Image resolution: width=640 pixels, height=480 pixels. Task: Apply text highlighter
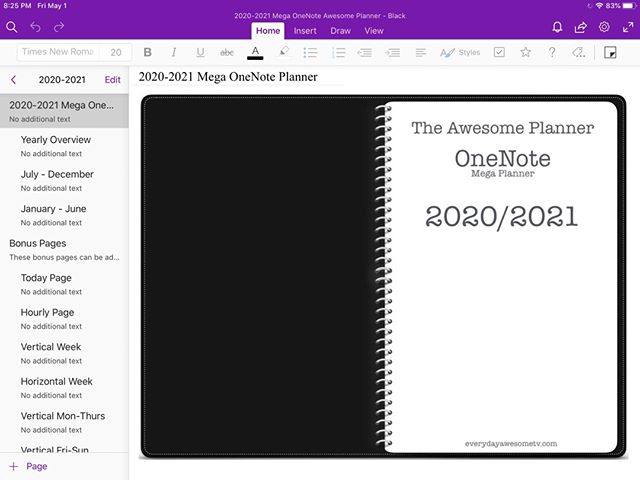(283, 52)
